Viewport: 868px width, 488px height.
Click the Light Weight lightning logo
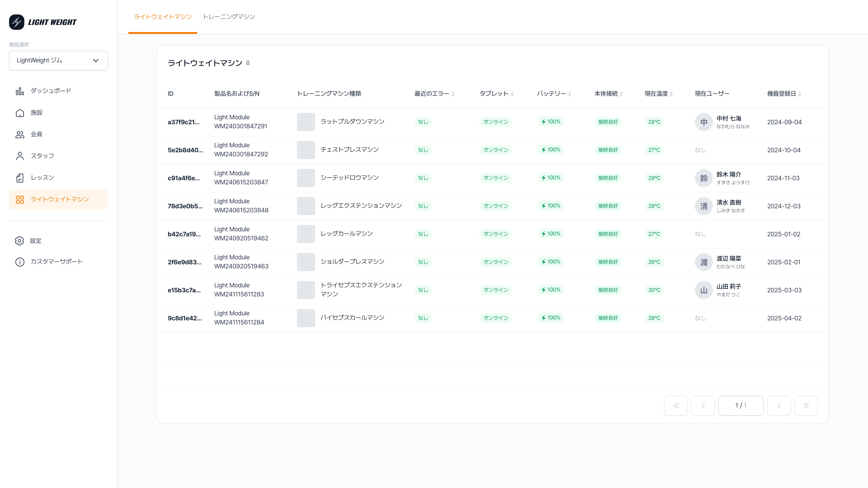tap(17, 22)
